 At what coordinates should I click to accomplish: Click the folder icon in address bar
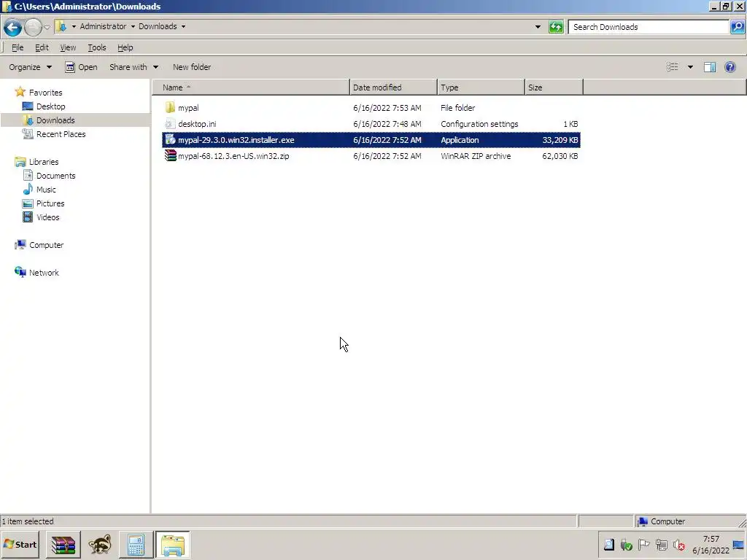[x=61, y=27]
